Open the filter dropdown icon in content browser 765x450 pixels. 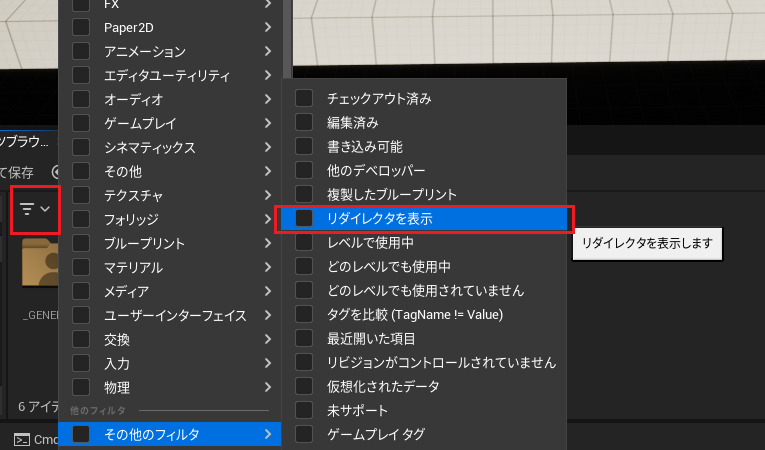coord(35,209)
